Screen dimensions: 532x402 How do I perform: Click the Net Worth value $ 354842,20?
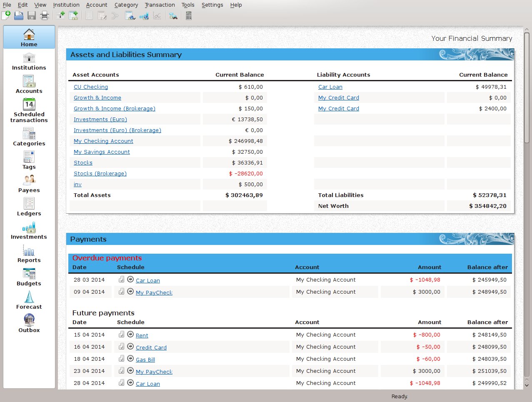point(488,206)
